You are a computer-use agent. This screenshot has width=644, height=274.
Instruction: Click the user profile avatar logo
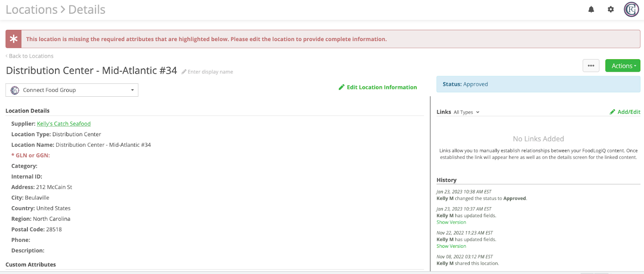[x=631, y=9]
